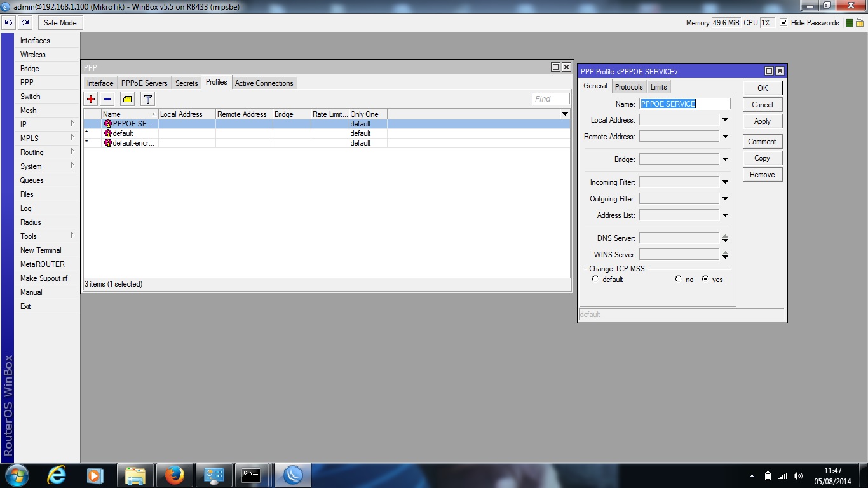Screen dimensions: 868x488
Task: Click the Comment button in profile dialog
Action: click(763, 142)
